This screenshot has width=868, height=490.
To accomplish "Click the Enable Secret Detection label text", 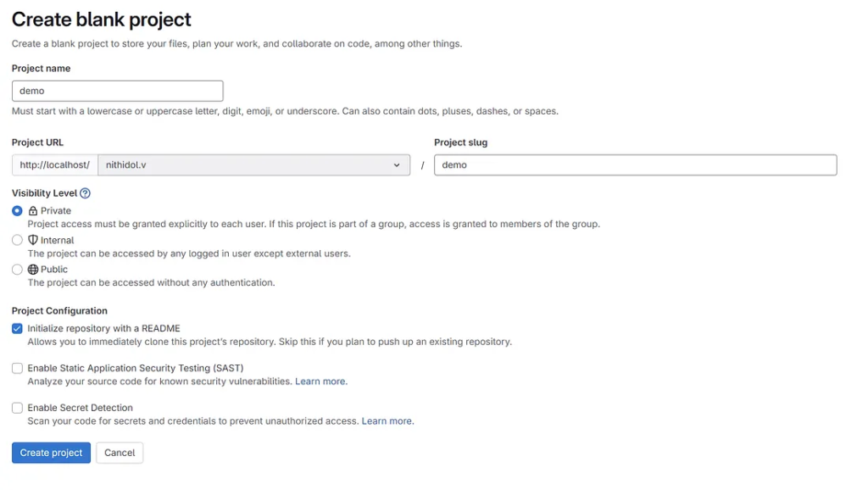I will (x=80, y=408).
